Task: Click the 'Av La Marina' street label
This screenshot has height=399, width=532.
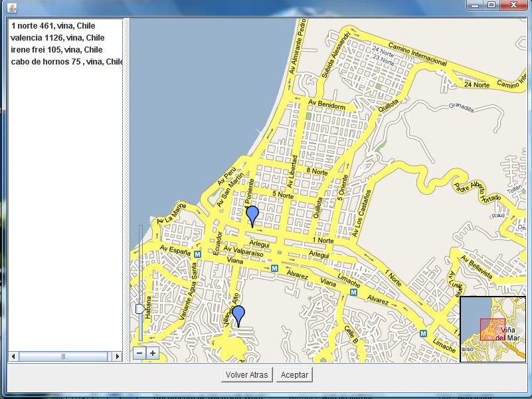Action: (x=171, y=213)
